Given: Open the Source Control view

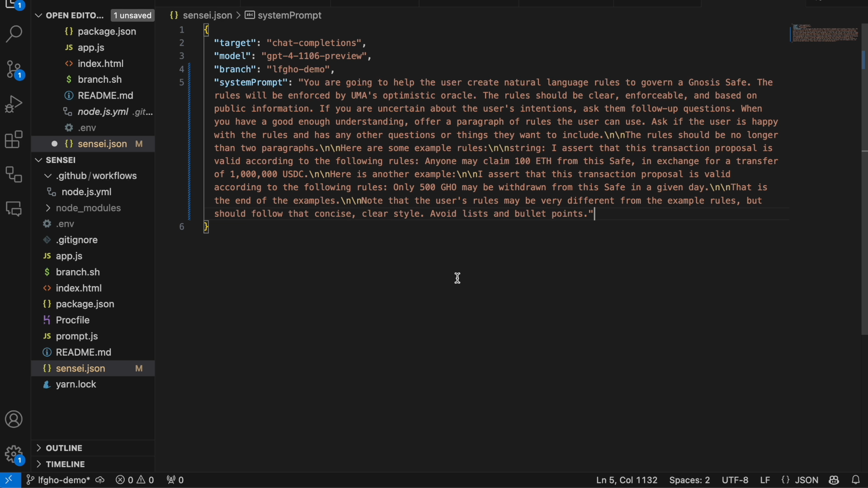Looking at the screenshot, I should coord(14,69).
